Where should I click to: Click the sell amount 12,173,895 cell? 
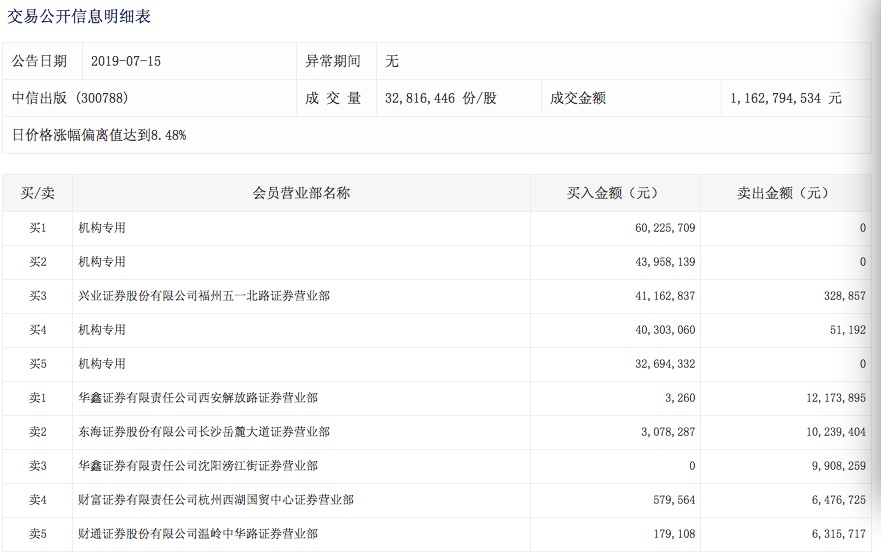[833, 398]
